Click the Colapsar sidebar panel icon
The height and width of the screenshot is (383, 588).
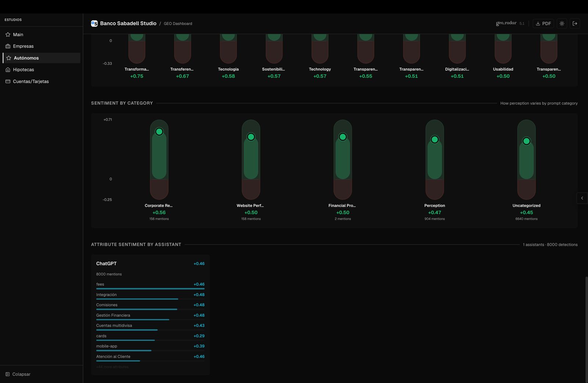coord(7,374)
